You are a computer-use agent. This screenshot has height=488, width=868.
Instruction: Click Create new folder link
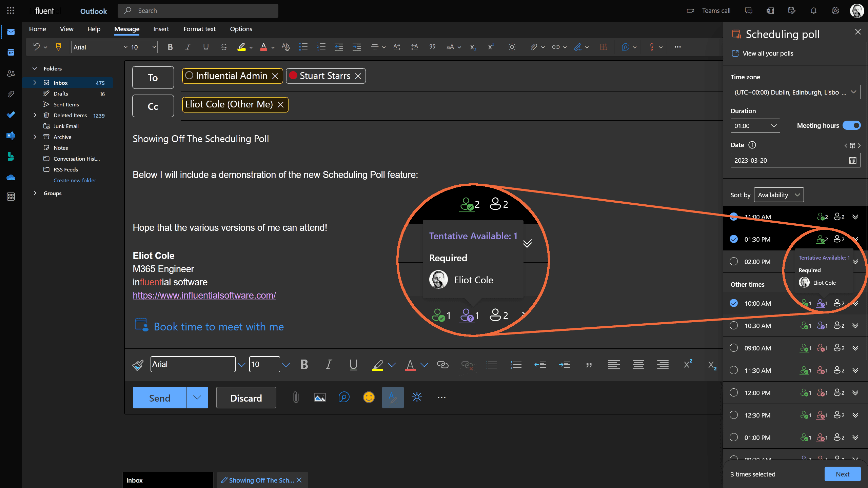75,180
